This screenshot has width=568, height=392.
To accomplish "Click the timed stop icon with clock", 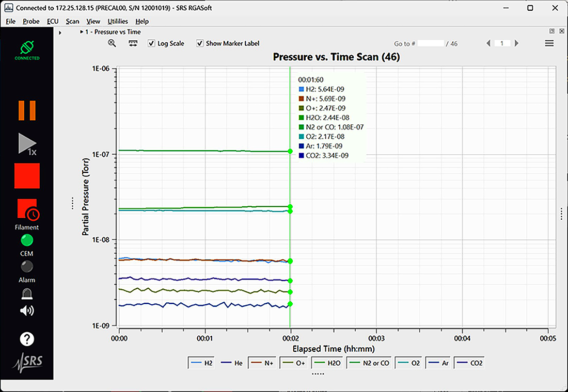I will tap(28, 209).
